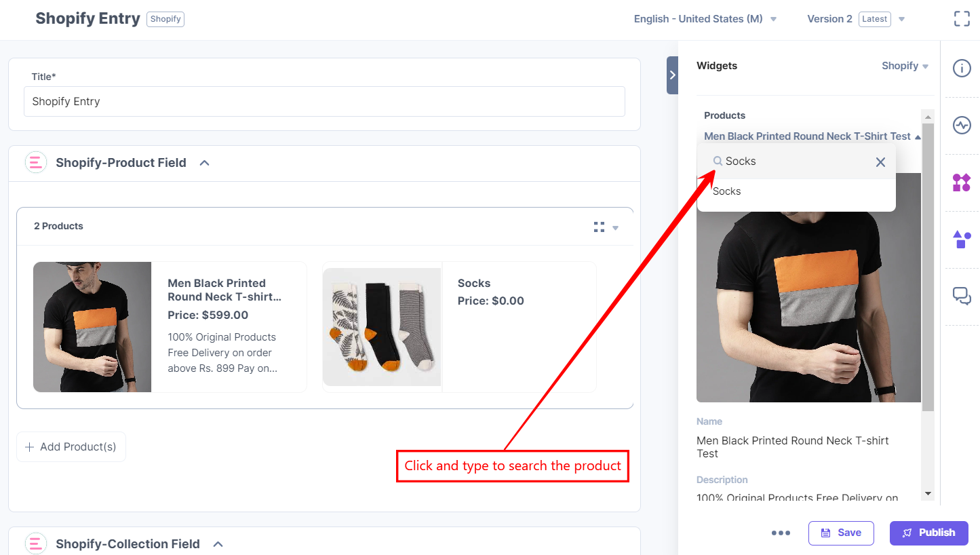This screenshot has width=980, height=555.
Task: Open the Widgets panel from the sidebar
Action: coord(961,183)
